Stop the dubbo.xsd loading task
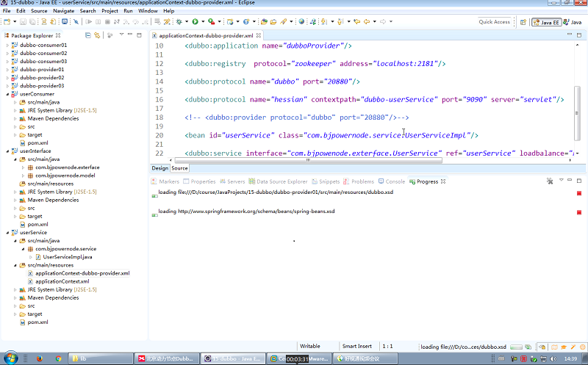Screen dimensions: 588x365 click(x=579, y=193)
